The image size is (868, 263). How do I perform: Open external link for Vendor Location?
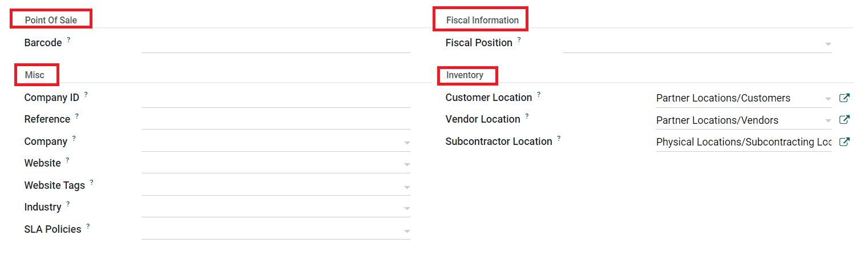pos(845,120)
